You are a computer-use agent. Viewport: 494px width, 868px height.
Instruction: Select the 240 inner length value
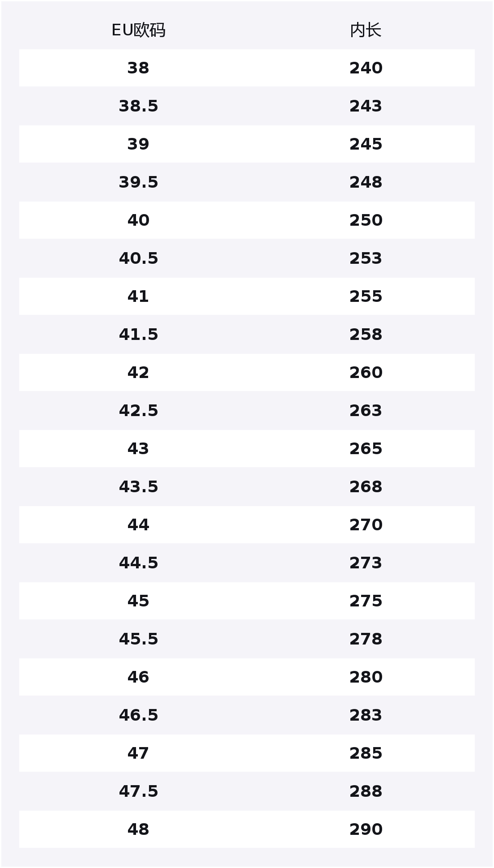tap(366, 68)
